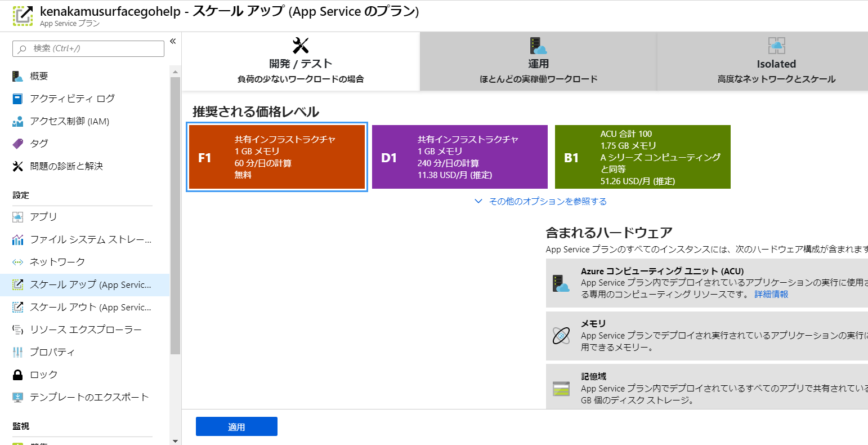Screen dimensions: 868x445
Task: Click the アクセス制御 (IAM) icon
Action: (18, 121)
